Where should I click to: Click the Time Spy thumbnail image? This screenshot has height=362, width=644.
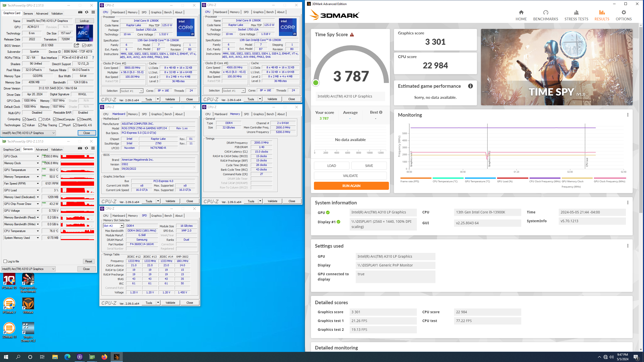coord(556,67)
